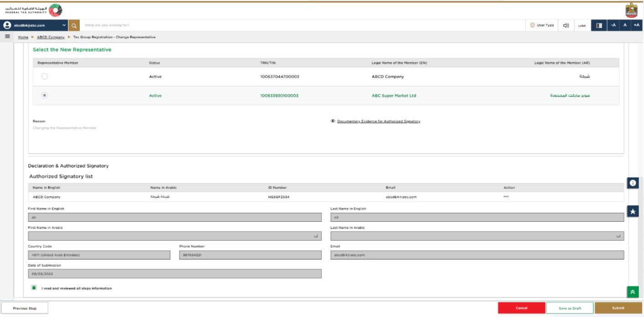Click the green scroll-to-top arrow icon

(633, 292)
